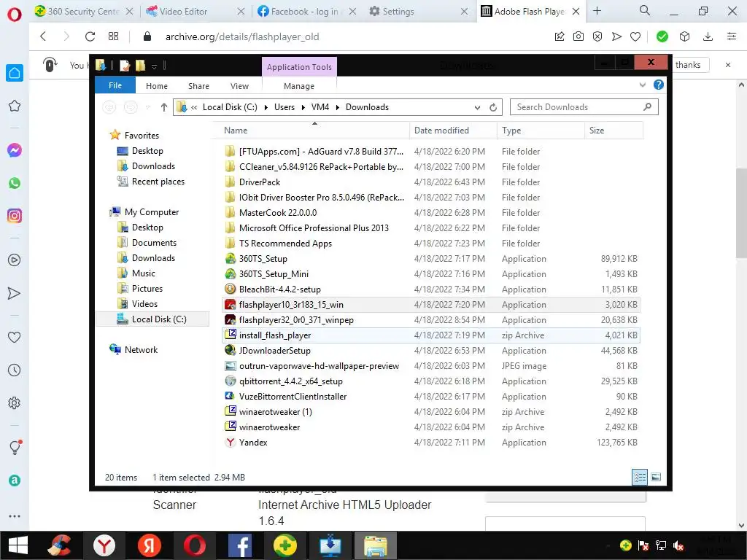
Task: Open WhatsApp in the Opera sidebar
Action: click(15, 183)
